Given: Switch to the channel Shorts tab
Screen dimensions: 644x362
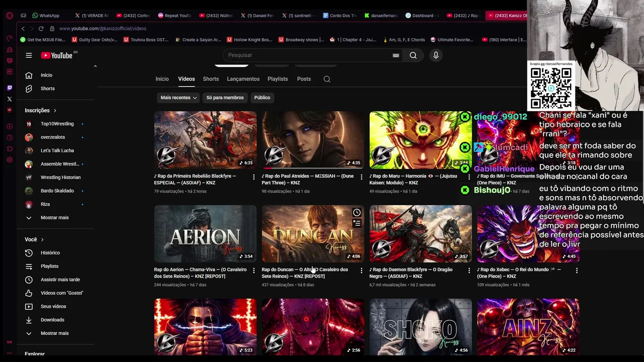Looking at the screenshot, I should pos(211,79).
